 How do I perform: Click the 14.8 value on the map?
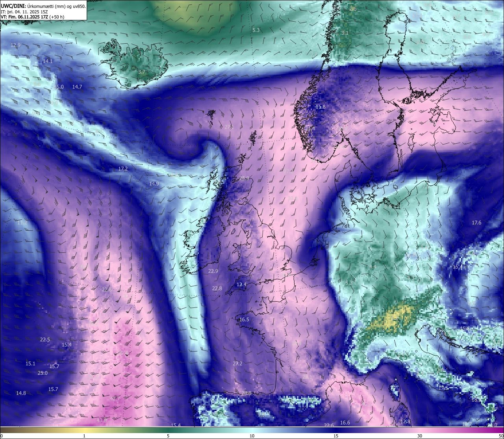point(21,393)
